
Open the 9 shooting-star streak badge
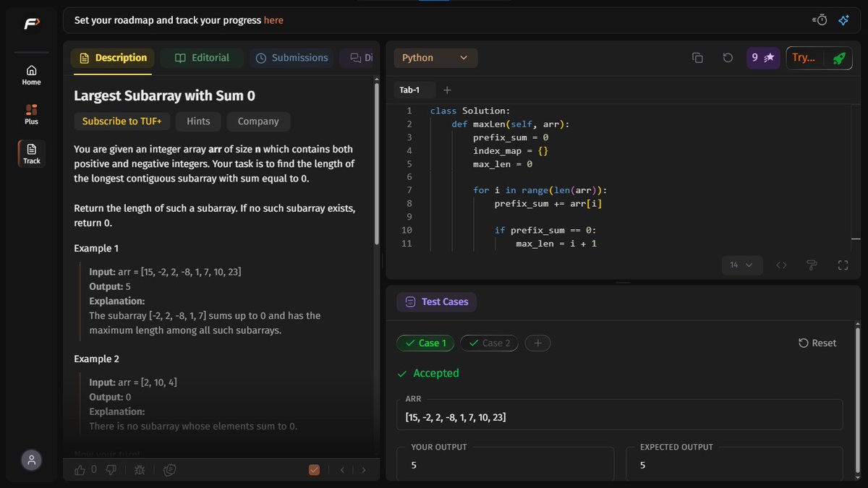(x=763, y=58)
